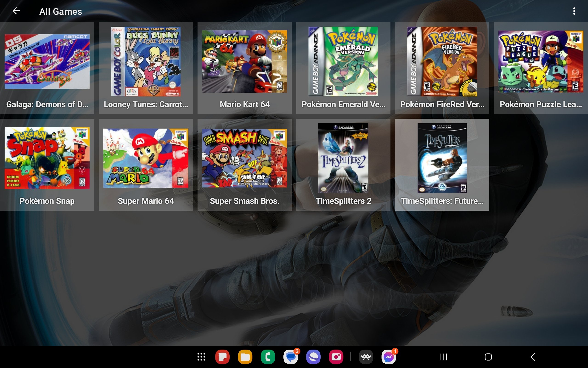The height and width of the screenshot is (368, 588).
Task: Open the orange Files app icon
Action: (x=245, y=357)
